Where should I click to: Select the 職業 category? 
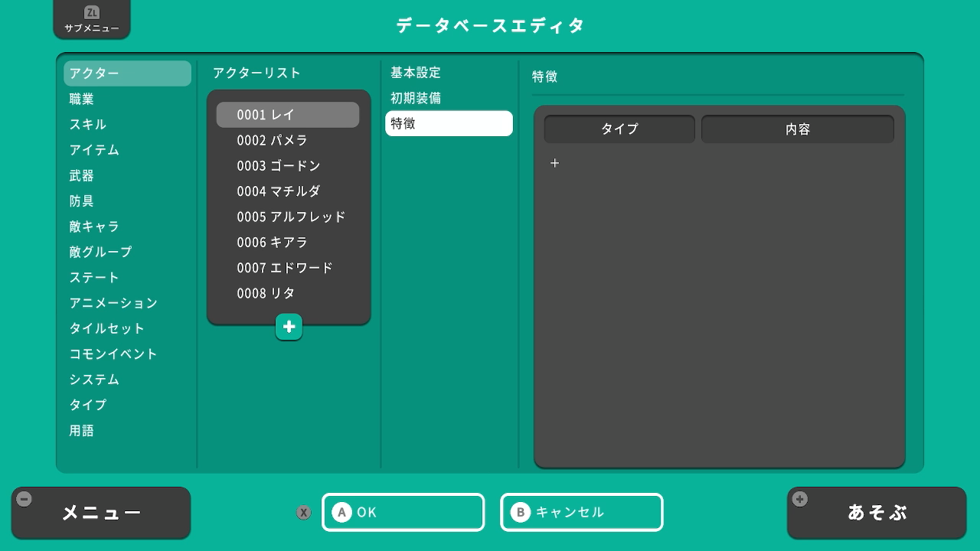(x=82, y=99)
